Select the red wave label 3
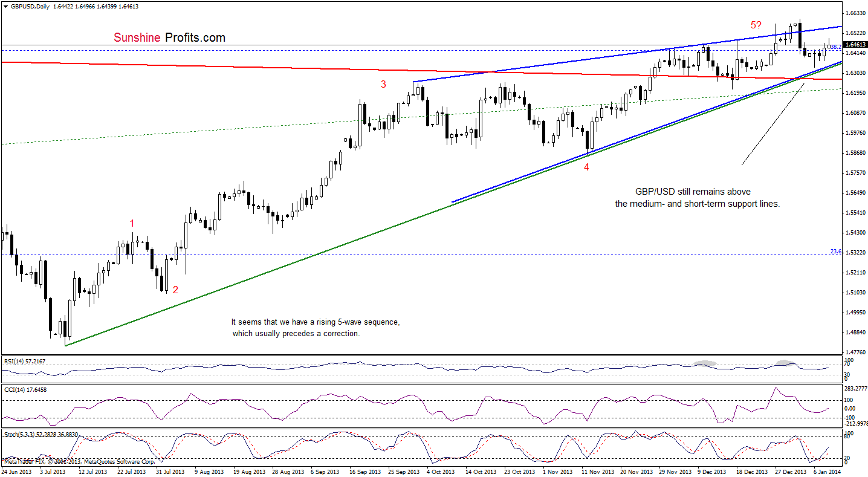The image size is (868, 477). [384, 85]
